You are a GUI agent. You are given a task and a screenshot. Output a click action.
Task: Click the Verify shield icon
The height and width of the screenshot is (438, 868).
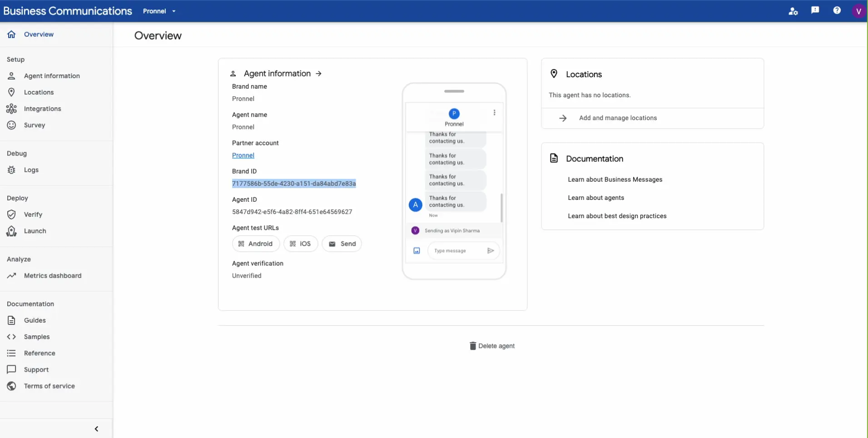[11, 214]
